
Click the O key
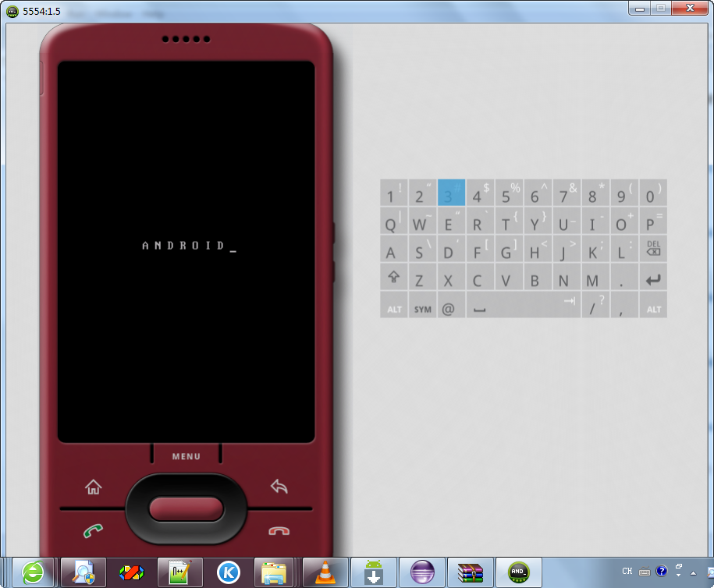(x=624, y=221)
